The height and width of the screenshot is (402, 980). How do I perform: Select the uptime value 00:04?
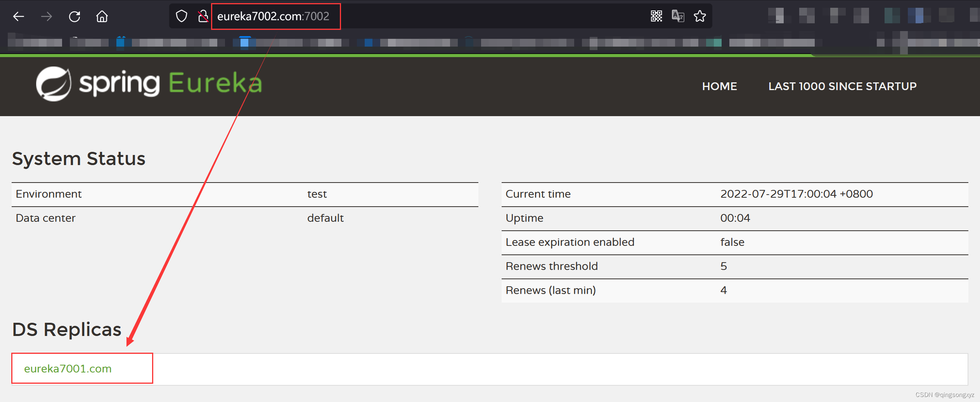coord(735,218)
